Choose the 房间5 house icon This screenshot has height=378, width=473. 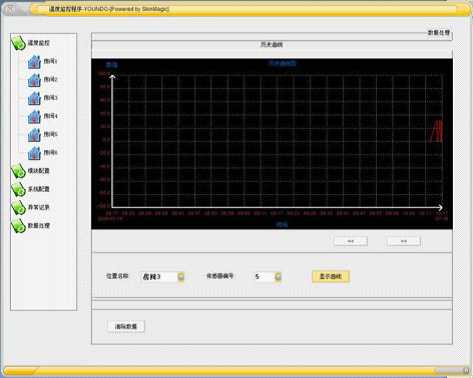[34, 135]
